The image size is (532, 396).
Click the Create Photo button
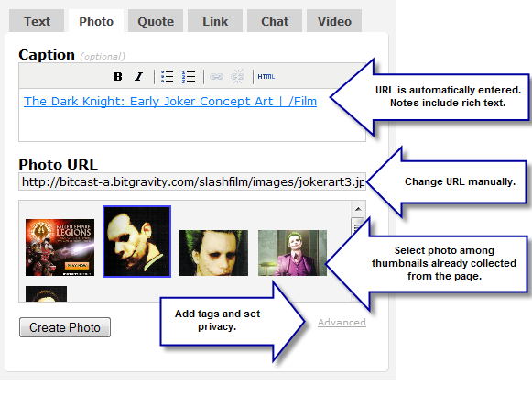[x=65, y=327]
